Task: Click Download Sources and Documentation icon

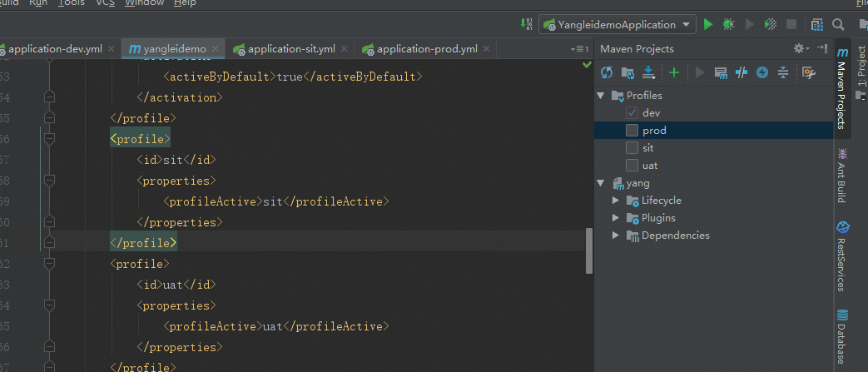Action: tap(649, 73)
